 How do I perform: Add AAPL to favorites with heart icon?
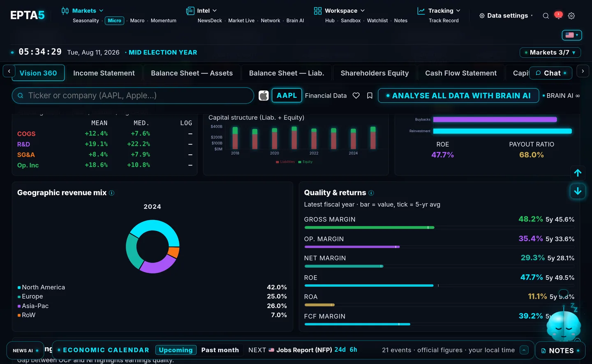[x=356, y=95]
